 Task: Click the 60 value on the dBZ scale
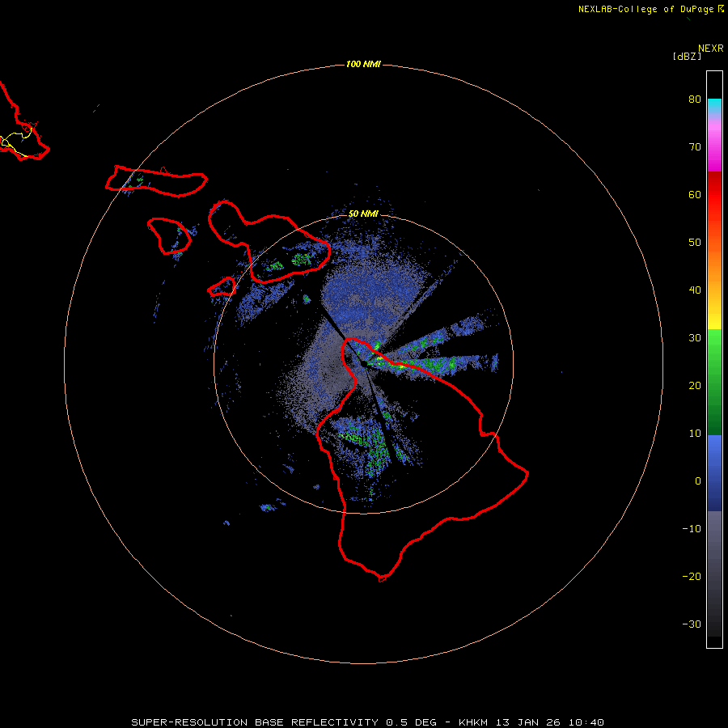pos(695,194)
